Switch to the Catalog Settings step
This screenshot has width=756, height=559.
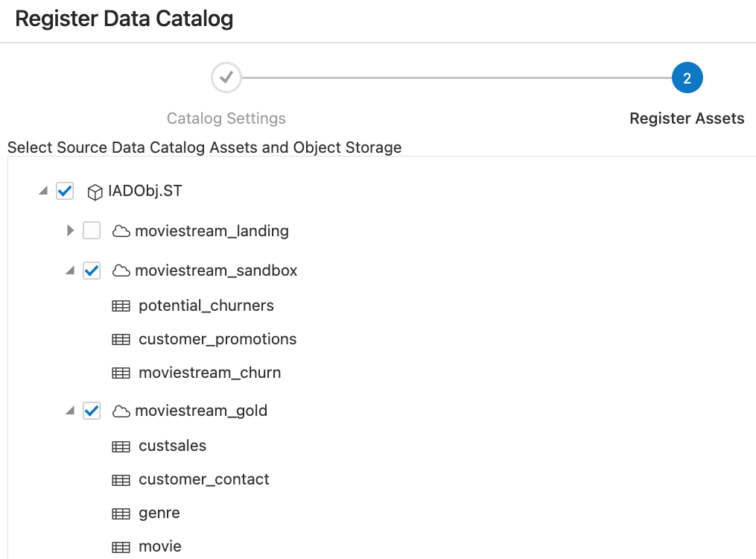tap(226, 118)
